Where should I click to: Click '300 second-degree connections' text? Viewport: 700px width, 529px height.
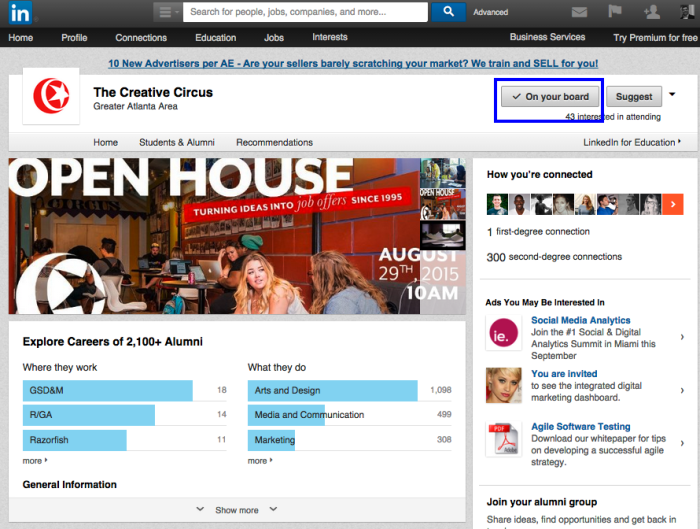point(554,257)
